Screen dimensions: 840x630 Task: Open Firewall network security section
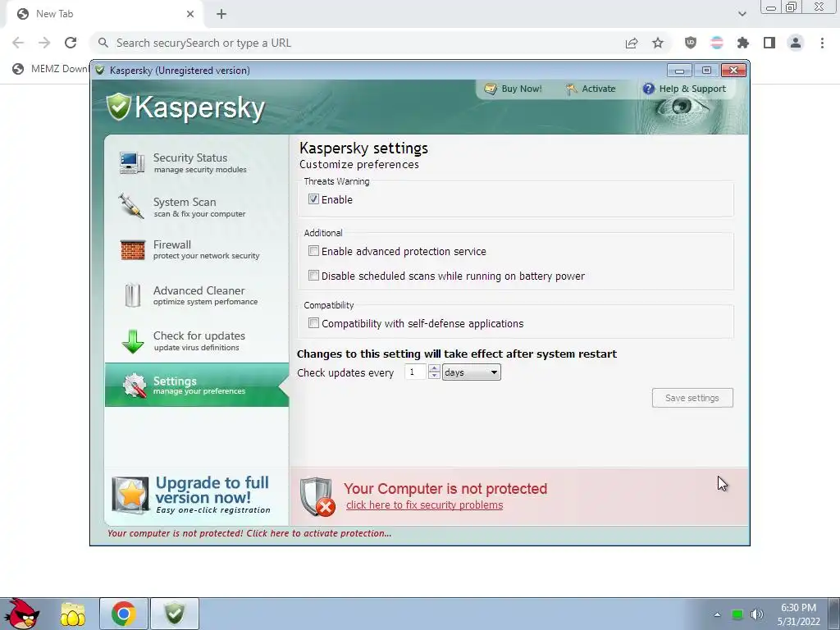point(197,249)
